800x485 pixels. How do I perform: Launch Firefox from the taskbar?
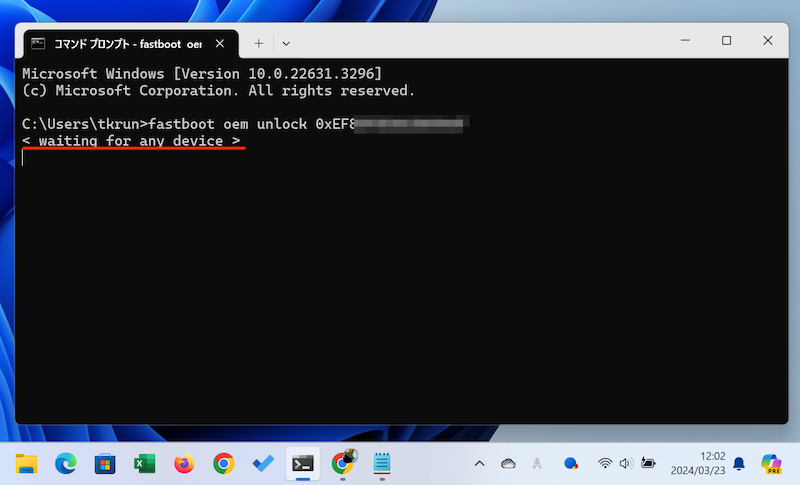point(184,463)
